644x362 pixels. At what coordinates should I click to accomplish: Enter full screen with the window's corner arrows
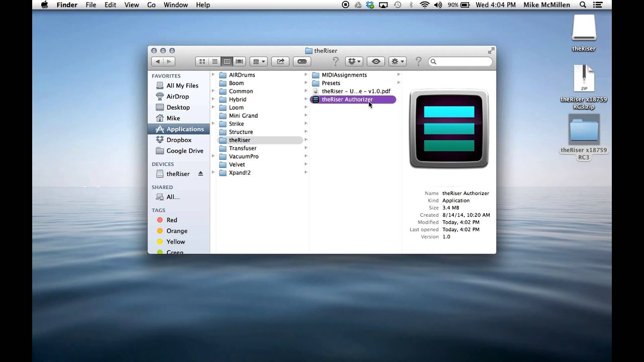coord(491,51)
